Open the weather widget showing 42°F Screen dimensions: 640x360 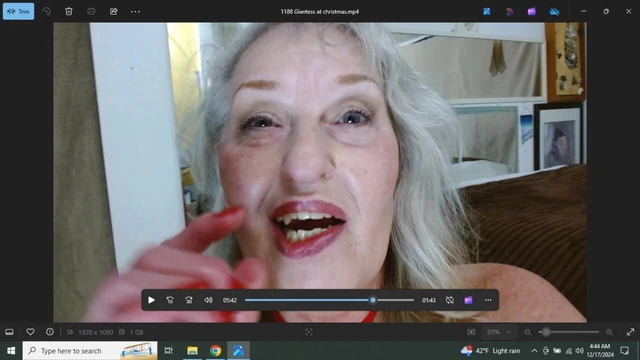coord(491,351)
